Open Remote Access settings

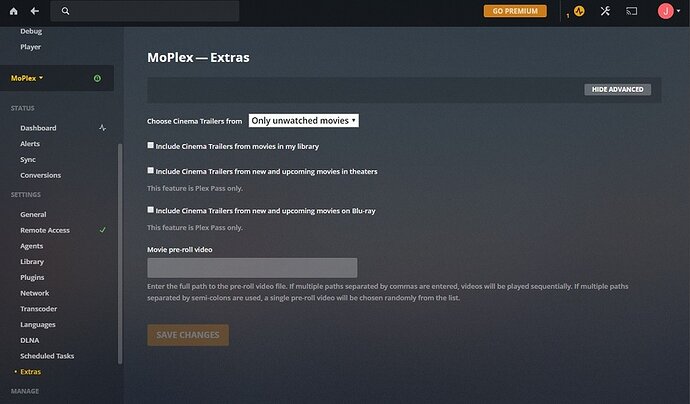pyautogui.click(x=45, y=230)
